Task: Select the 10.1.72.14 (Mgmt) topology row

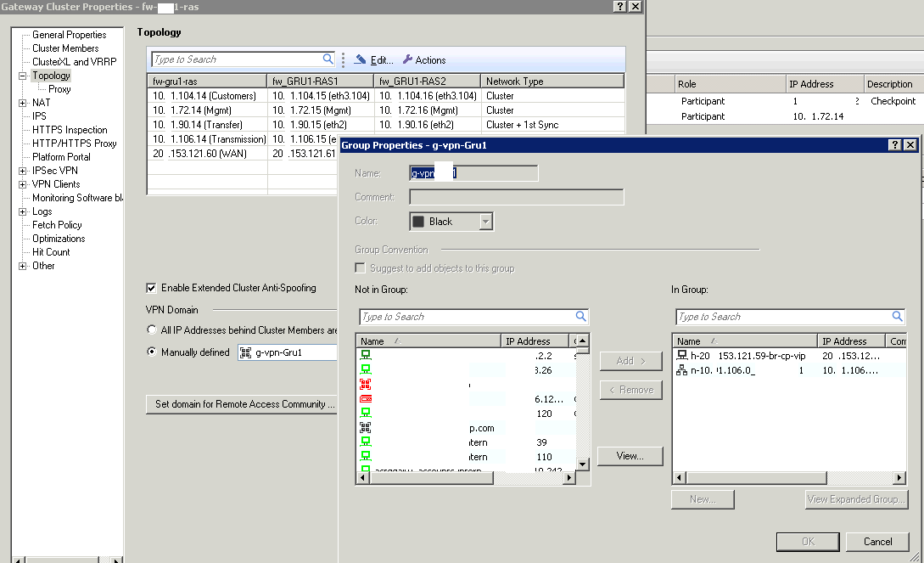Action: (x=385, y=110)
